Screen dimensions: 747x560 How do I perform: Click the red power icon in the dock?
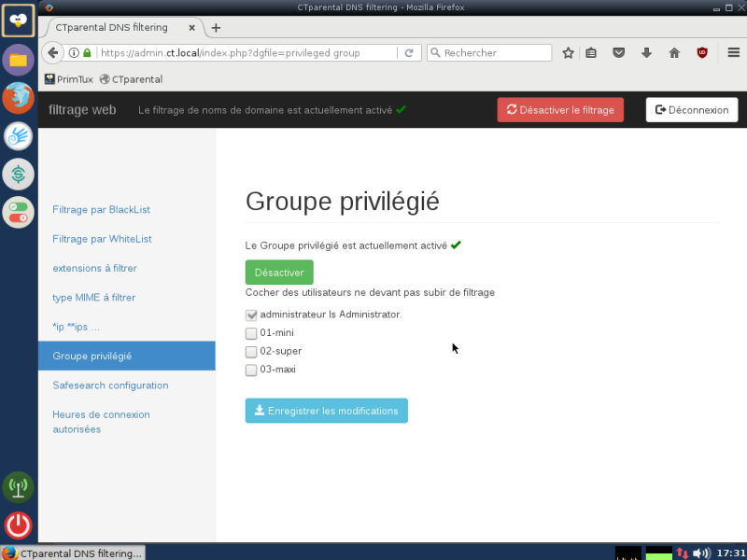pyautogui.click(x=18, y=525)
